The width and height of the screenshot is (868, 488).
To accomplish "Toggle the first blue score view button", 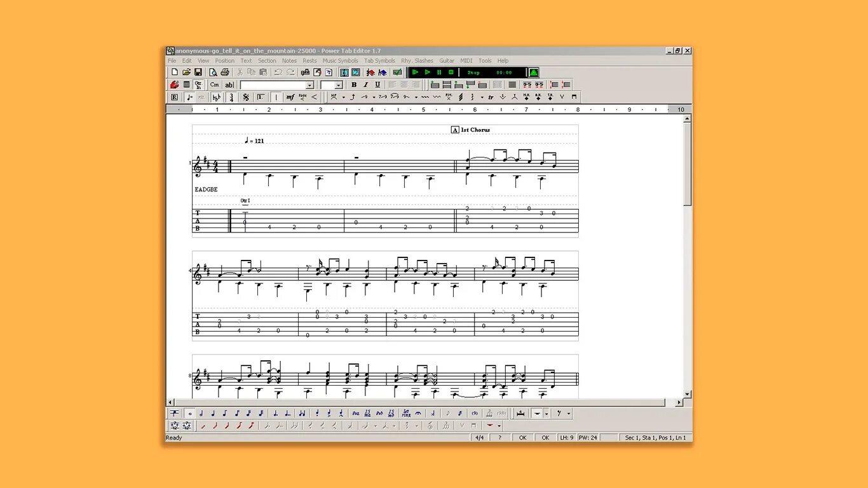I will tap(344, 72).
